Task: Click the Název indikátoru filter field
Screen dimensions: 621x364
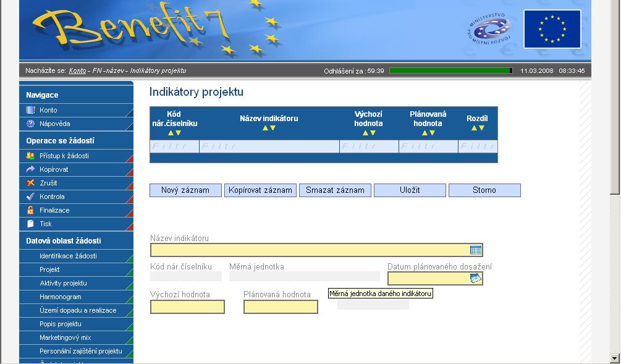Action: tap(269, 146)
